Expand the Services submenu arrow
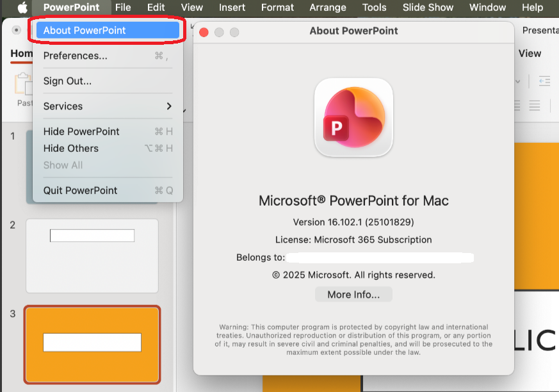The width and height of the screenshot is (559, 392). 169,106
